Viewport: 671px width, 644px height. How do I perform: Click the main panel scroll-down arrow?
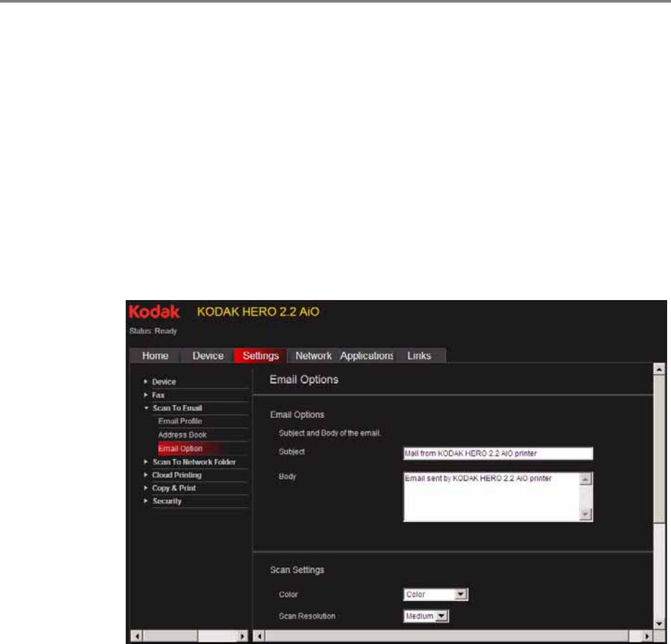[659, 623]
